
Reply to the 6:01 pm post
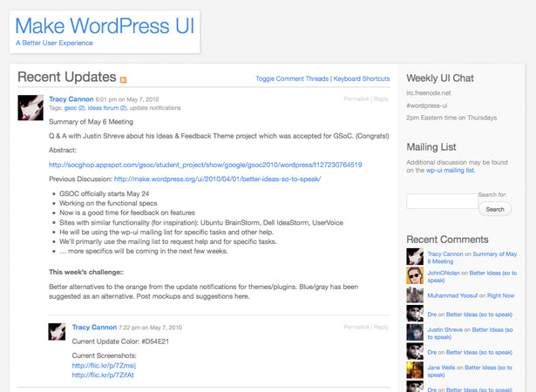(x=381, y=99)
